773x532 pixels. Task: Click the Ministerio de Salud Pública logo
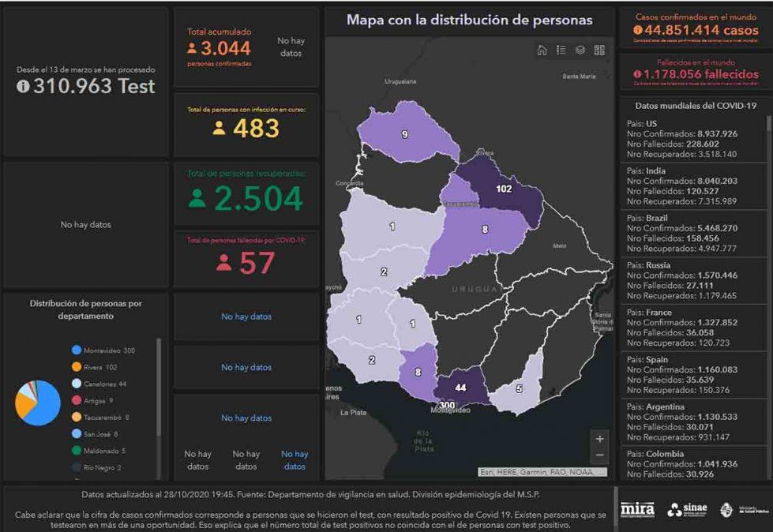pos(744,510)
